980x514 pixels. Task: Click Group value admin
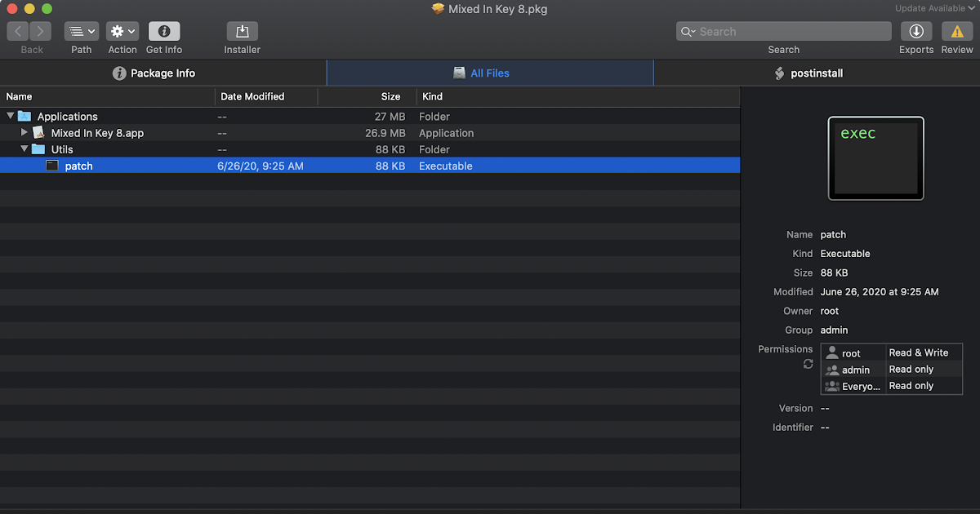[835, 330]
